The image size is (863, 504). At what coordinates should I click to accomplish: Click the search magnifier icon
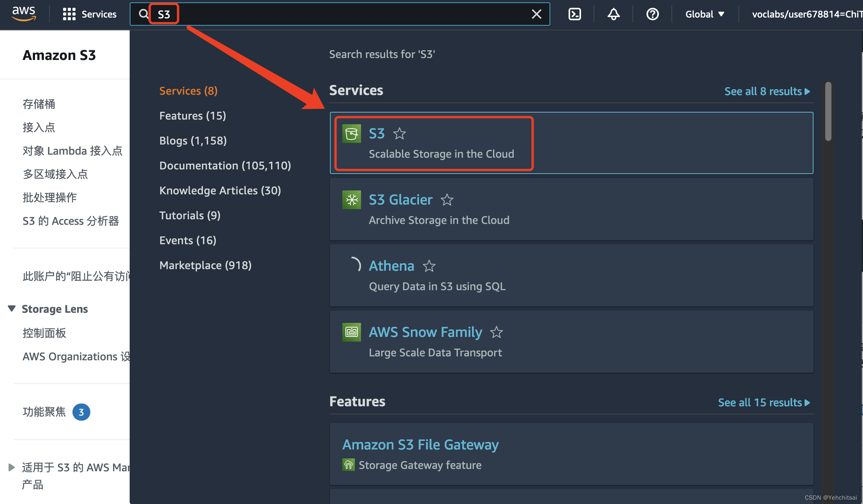[144, 14]
